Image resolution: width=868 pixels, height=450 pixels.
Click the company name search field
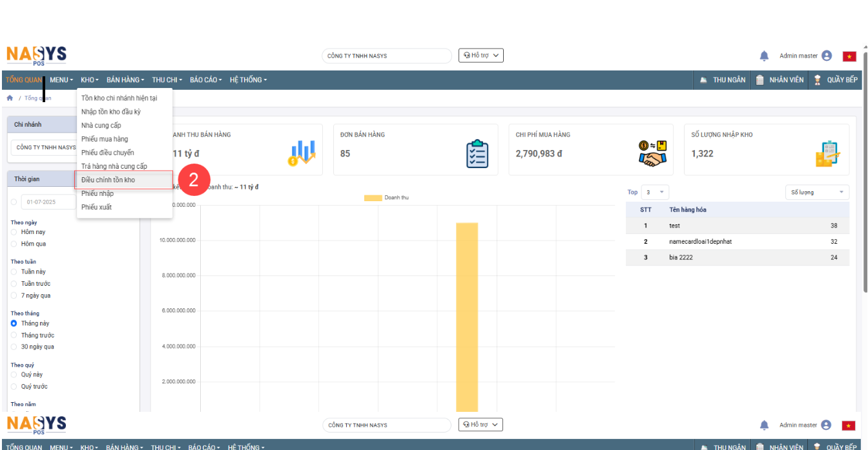pos(386,56)
